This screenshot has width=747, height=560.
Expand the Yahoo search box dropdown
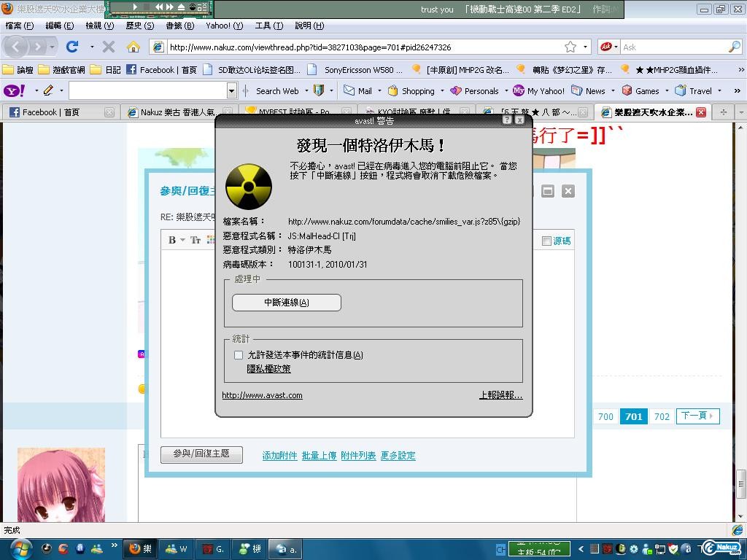click(x=232, y=90)
